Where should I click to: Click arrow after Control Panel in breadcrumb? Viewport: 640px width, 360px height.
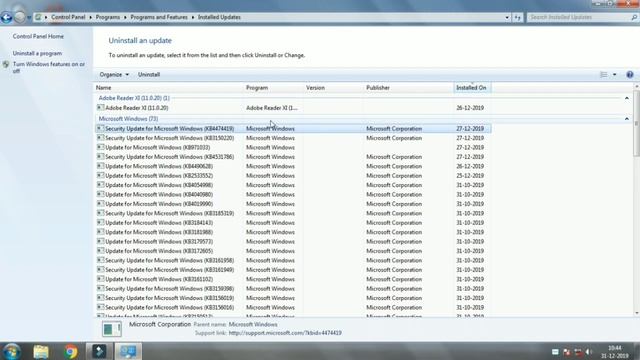tap(90, 17)
